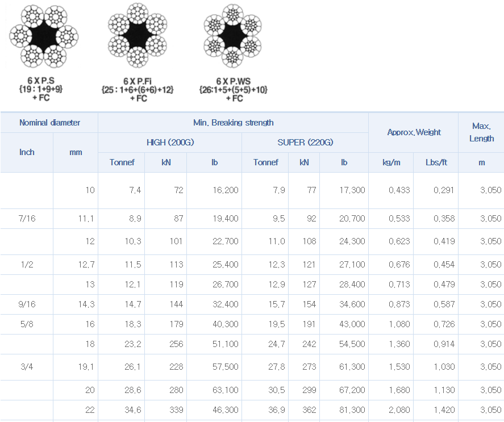Click the '0.914' Lbs/ft value
Image resolution: width=504 pixels, height=422 pixels.
[444, 344]
